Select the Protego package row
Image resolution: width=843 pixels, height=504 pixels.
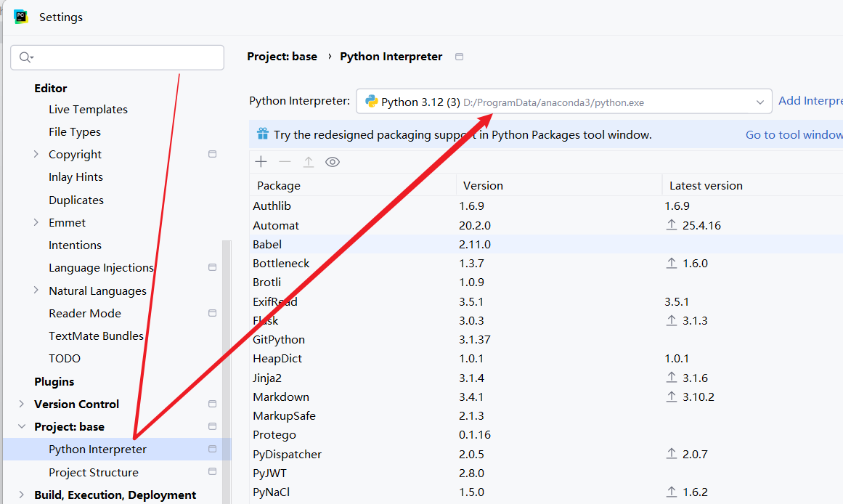tap(546, 434)
